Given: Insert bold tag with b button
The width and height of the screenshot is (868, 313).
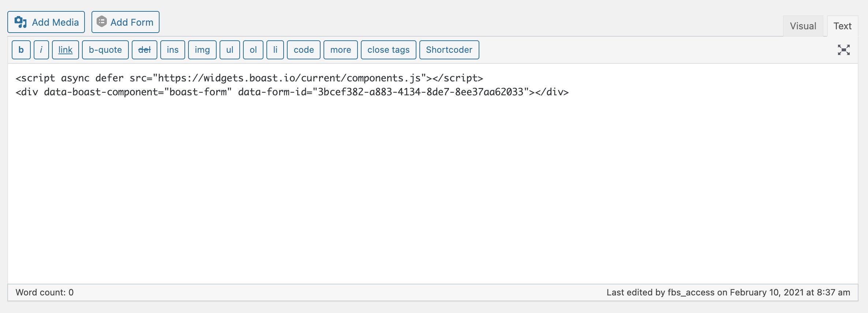Looking at the screenshot, I should click(21, 50).
